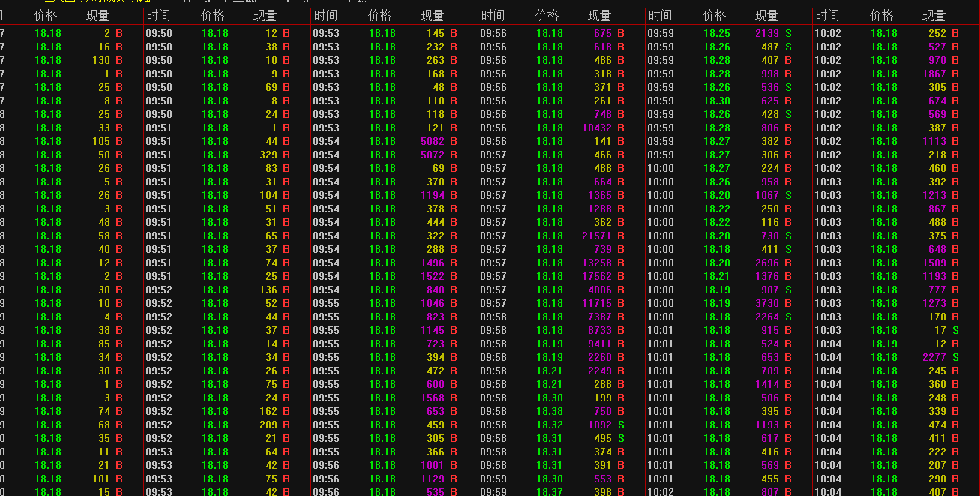980x496 pixels.
Task: Click the 1129 volume value at 09:56
Action: (x=433, y=479)
